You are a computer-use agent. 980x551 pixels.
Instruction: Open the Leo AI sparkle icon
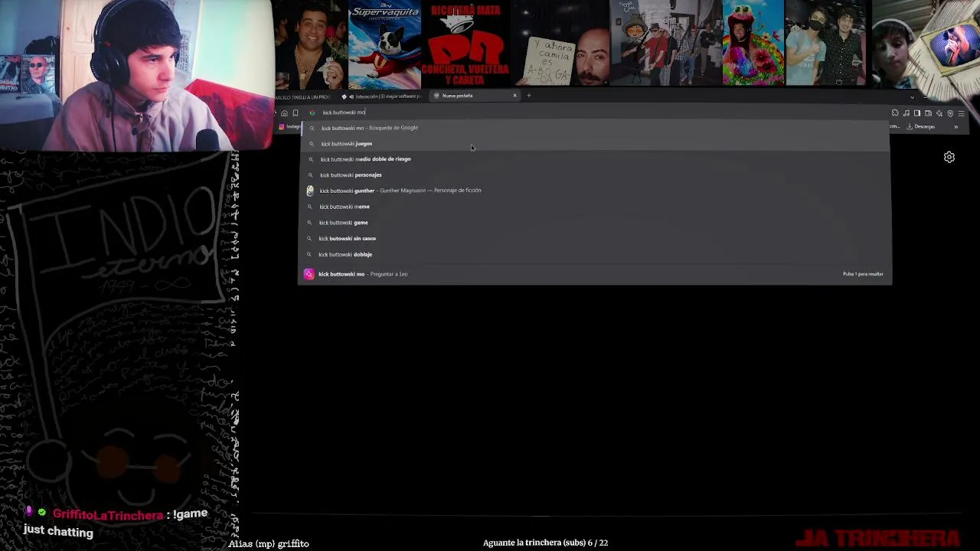[939, 113]
